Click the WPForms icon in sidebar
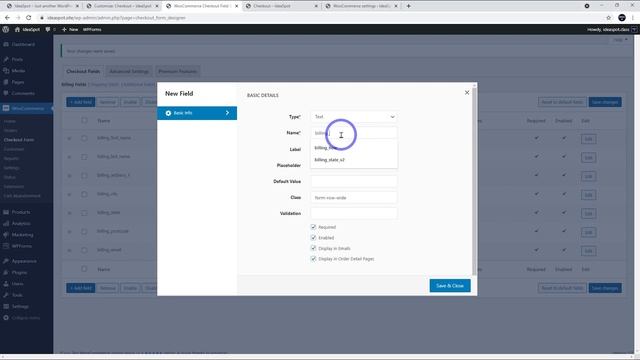 tap(6, 246)
